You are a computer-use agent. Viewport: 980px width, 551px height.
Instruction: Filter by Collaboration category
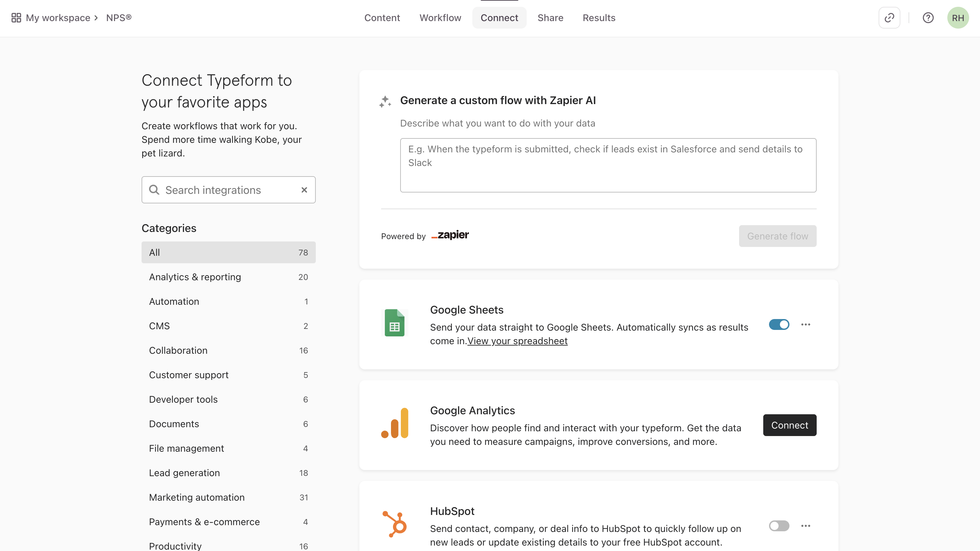click(x=228, y=350)
